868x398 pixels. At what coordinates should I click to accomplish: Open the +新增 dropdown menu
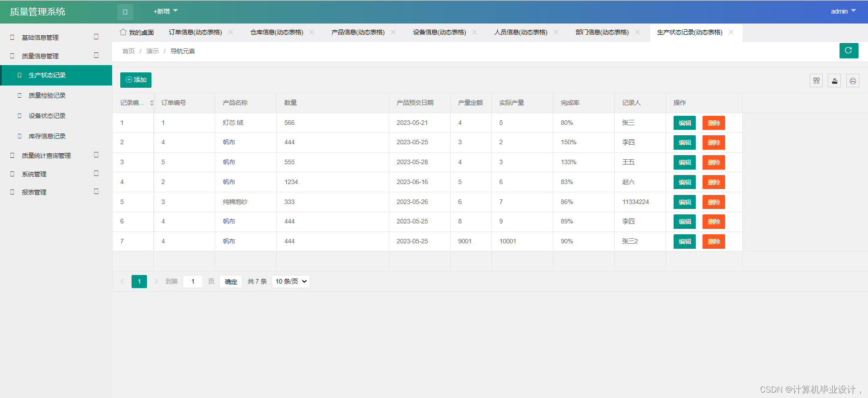pos(165,11)
